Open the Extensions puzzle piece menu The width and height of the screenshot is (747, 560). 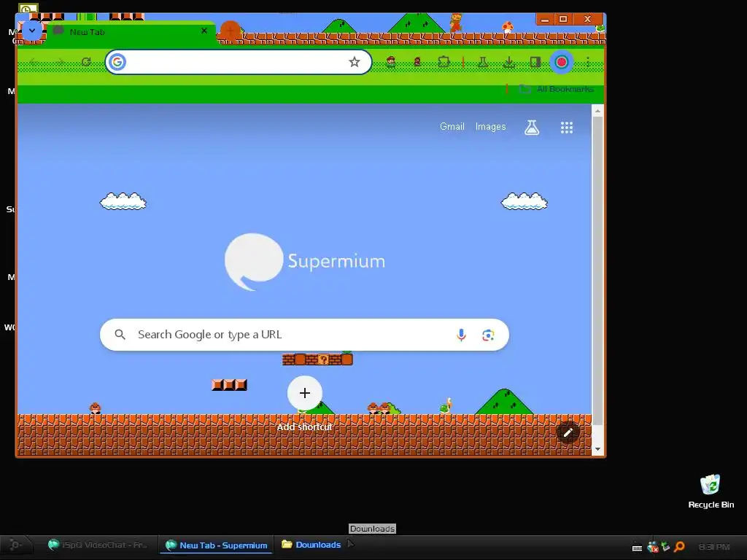444,62
